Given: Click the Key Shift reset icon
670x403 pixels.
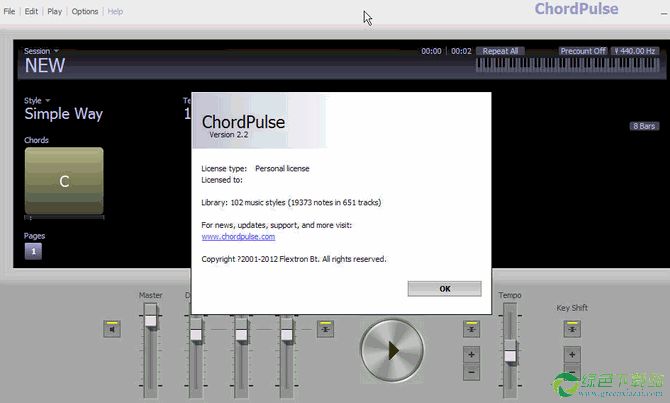Looking at the screenshot, I should 572,328.
